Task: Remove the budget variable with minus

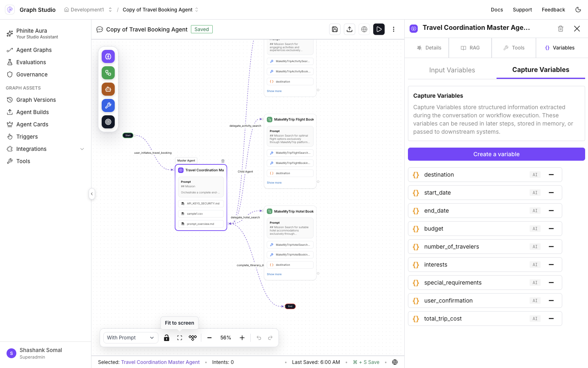Action: 551,229
